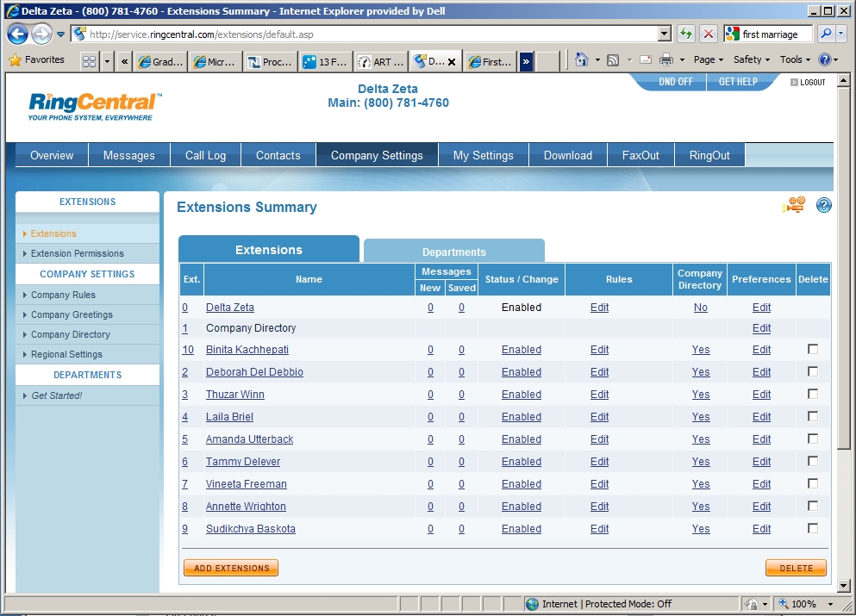Tick the delete checkbox for Annette Wrighton
The height and width of the screenshot is (616, 856).
click(813, 505)
